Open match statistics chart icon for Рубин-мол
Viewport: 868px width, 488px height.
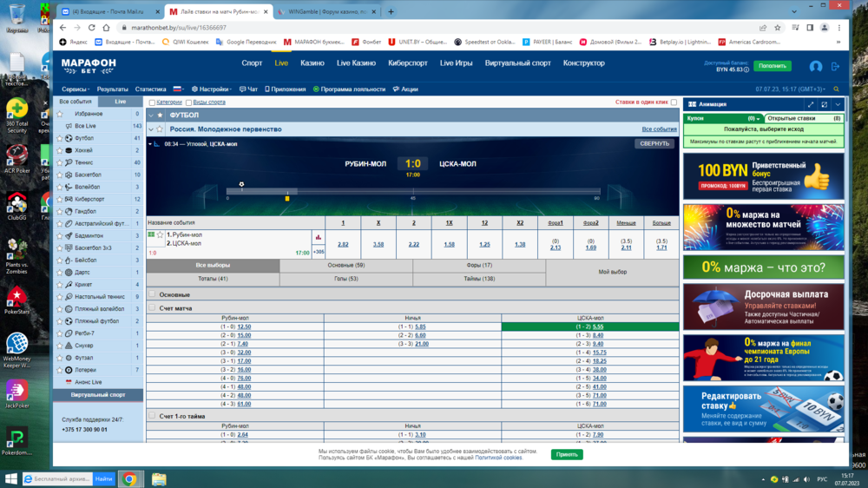tap(318, 235)
